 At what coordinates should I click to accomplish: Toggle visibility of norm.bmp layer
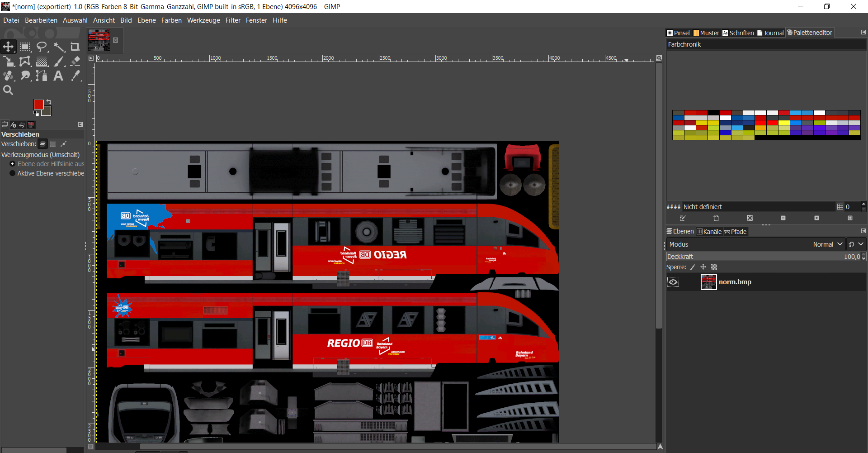[673, 282]
